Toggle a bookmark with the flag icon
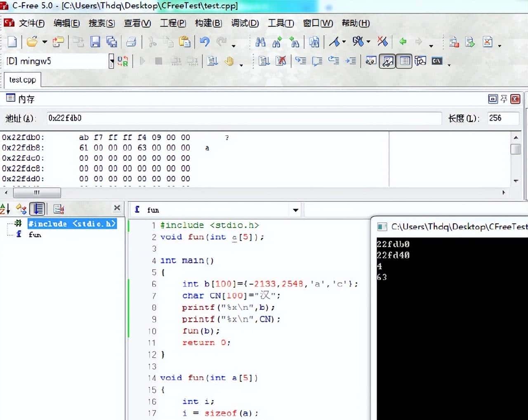528x420 pixels. pos(335,41)
